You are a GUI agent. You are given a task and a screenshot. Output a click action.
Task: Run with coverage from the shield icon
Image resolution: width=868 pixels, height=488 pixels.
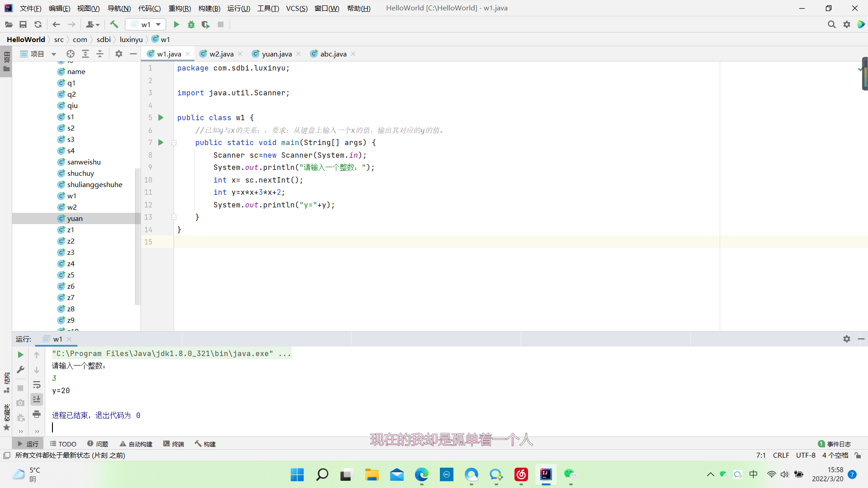[x=206, y=24]
